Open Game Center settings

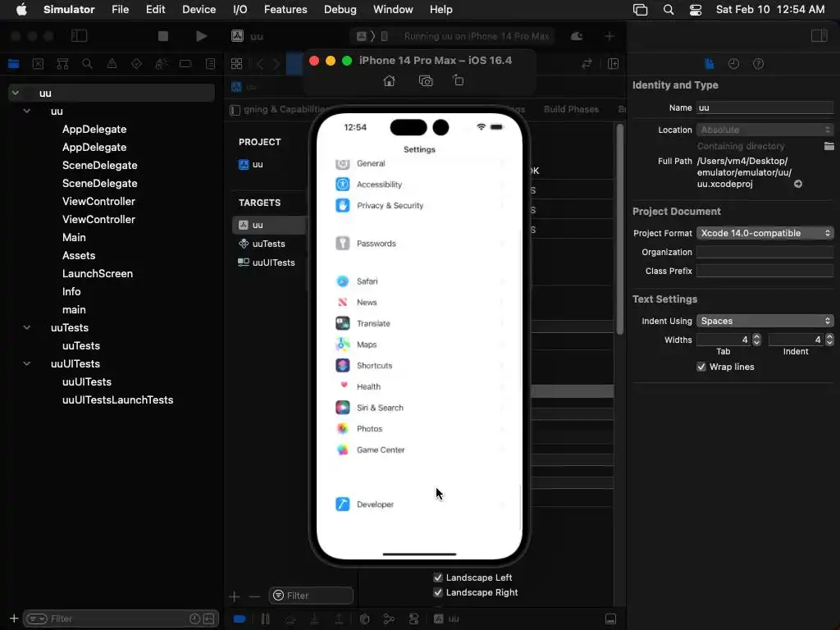419,450
